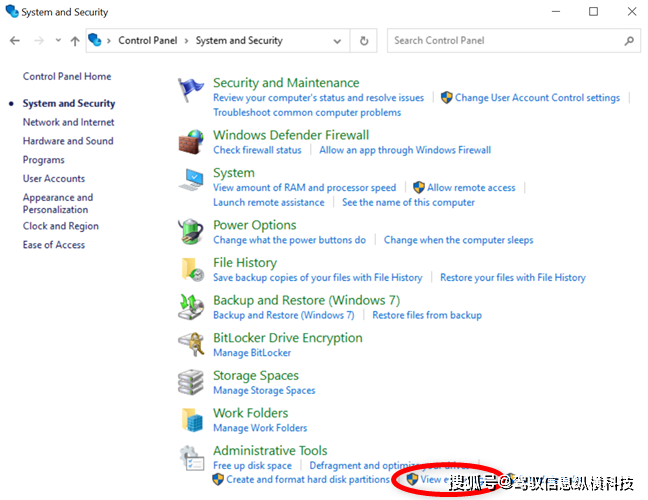The image size is (648, 500).
Task: Click Manage BitLocker
Action: (252, 353)
